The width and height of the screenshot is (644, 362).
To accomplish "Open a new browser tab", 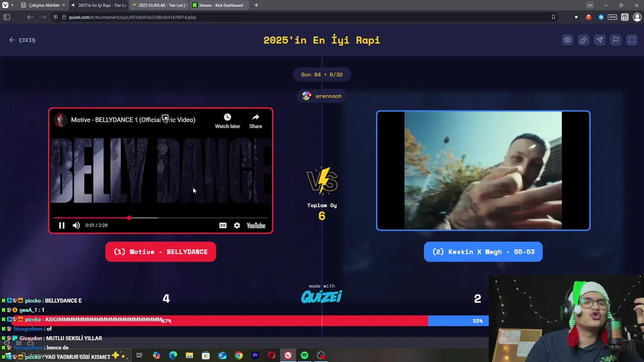I will (x=256, y=5).
